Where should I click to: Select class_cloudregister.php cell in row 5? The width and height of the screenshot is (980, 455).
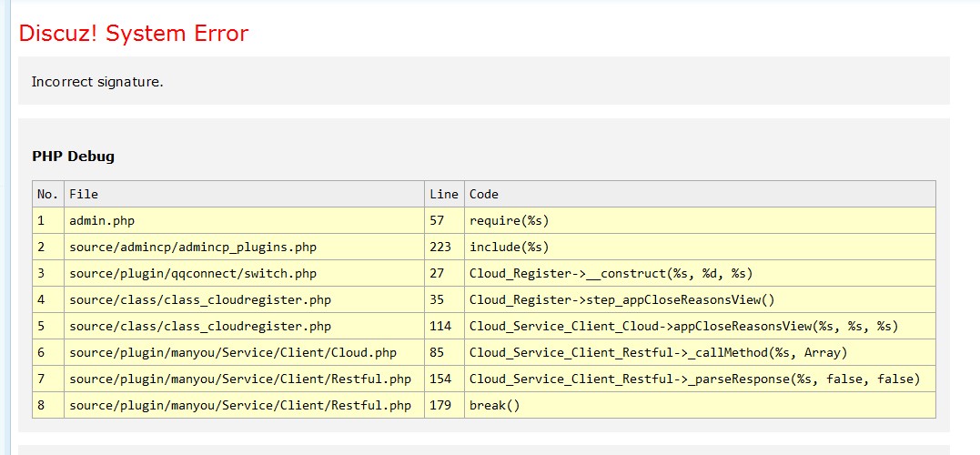(x=245, y=327)
